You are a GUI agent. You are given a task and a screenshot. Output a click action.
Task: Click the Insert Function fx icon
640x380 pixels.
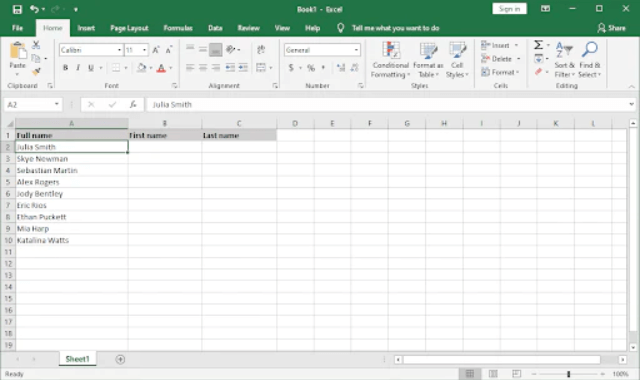[133, 105]
